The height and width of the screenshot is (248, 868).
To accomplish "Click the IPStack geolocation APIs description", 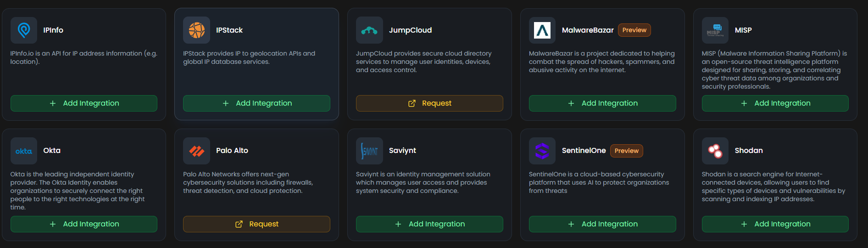I will pos(249,57).
